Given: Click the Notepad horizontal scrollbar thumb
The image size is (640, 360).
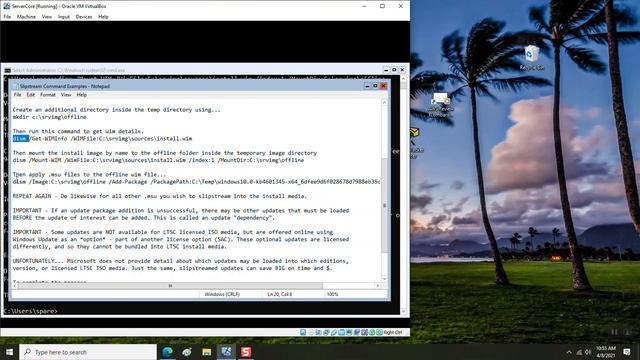Looking at the screenshot, I should 170,286.
